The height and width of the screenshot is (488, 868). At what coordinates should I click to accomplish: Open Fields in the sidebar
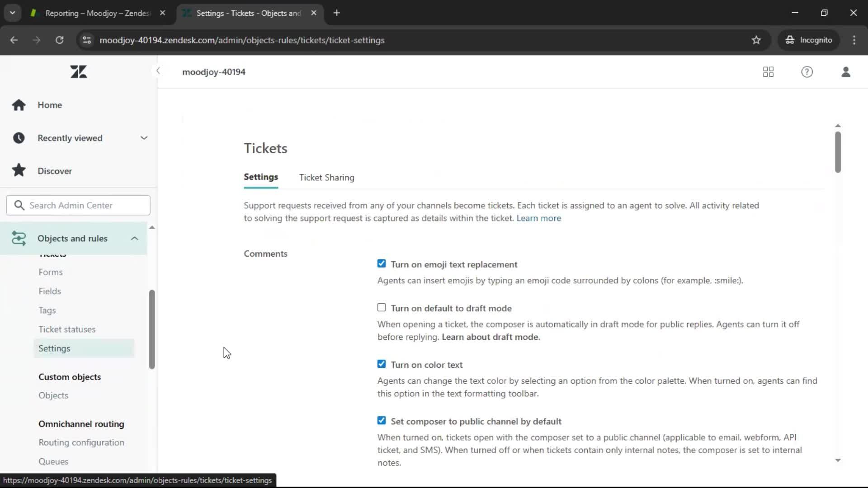pyautogui.click(x=50, y=291)
